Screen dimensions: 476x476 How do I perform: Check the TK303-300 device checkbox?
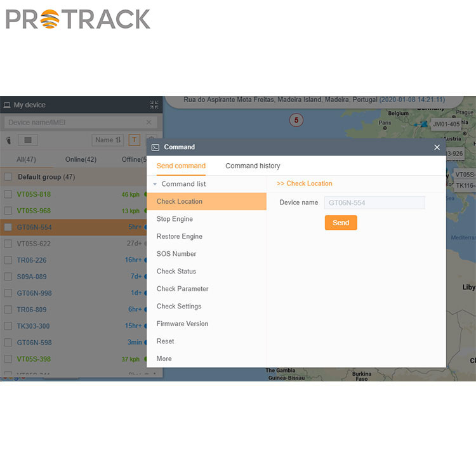8,326
